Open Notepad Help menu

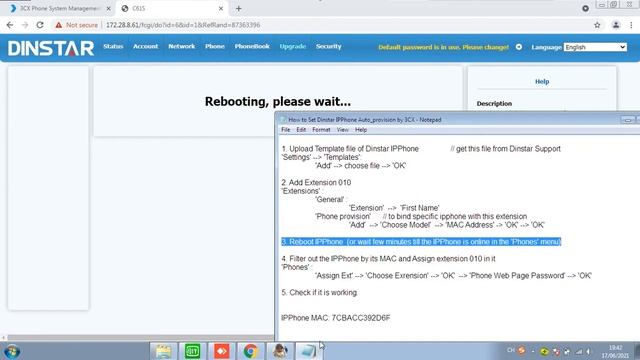[361, 130]
